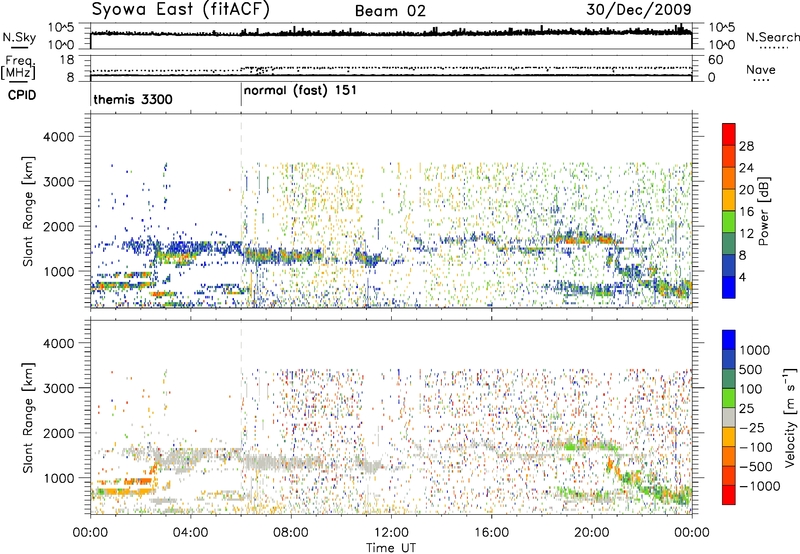Viewport: 800px width, 554px height.
Task: Click the '-1000' value on velocity color bar
Action: 759,486
